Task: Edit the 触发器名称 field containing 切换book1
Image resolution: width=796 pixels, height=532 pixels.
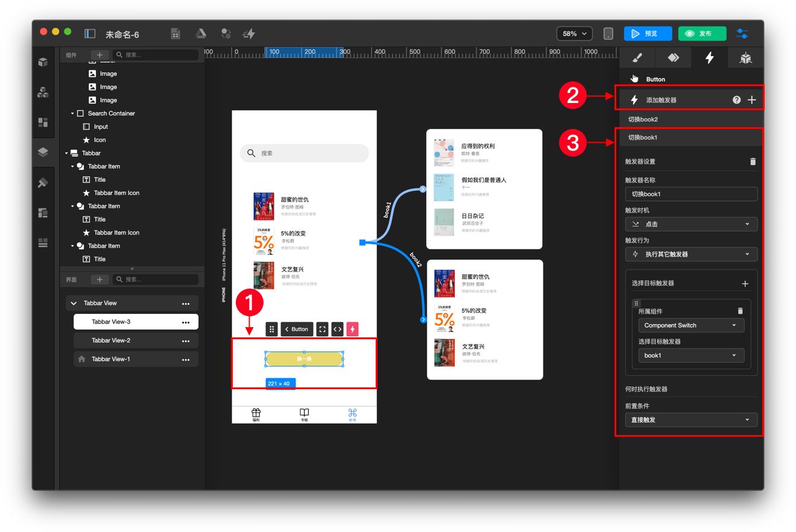Action: click(691, 194)
